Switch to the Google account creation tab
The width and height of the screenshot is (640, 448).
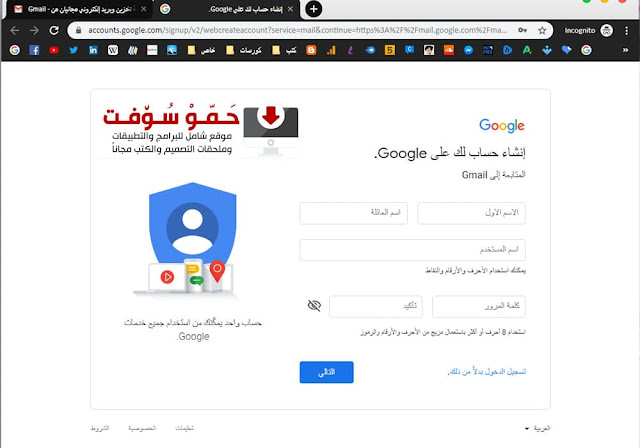(x=227, y=9)
